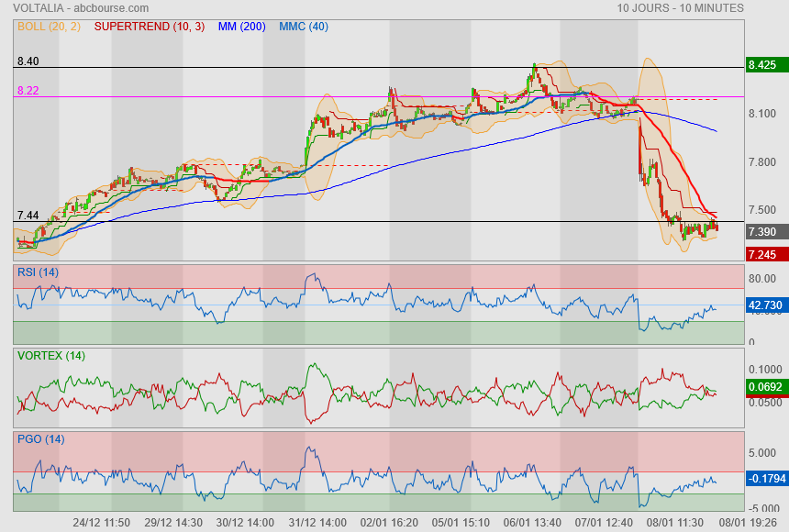Select the blue 42.730 RSI value tag

pyautogui.click(x=765, y=305)
